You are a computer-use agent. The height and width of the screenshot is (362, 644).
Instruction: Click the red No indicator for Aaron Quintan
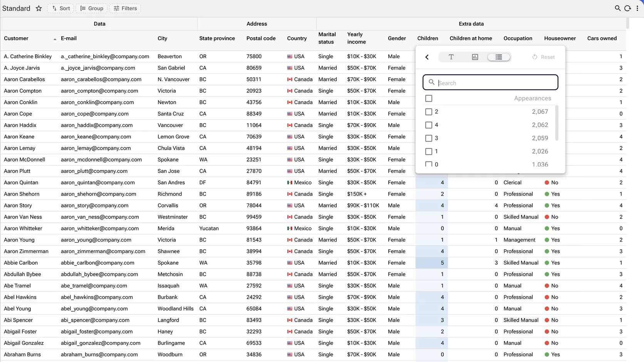547,183
